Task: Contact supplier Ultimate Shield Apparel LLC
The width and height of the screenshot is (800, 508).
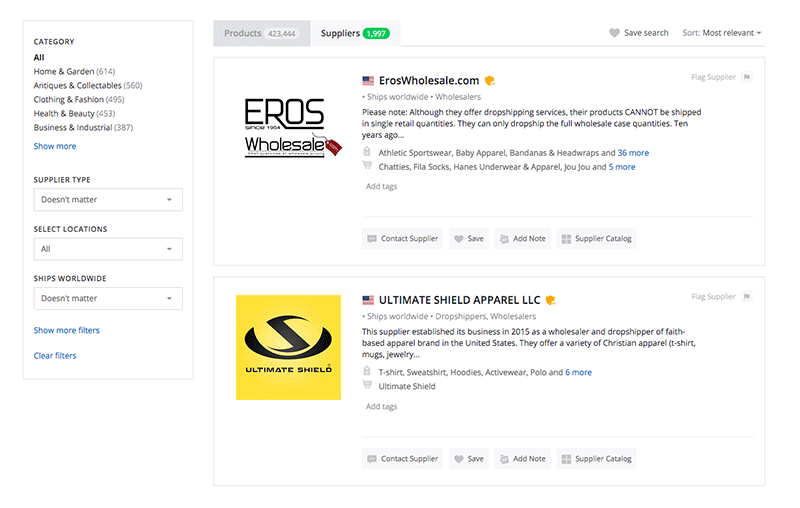Action: pos(402,459)
